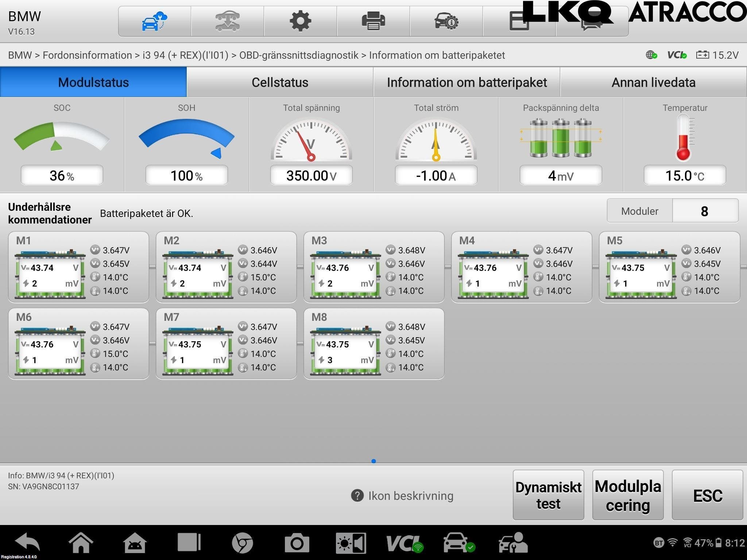Open module M6 card
This screenshot has width=747, height=560.
[78, 344]
